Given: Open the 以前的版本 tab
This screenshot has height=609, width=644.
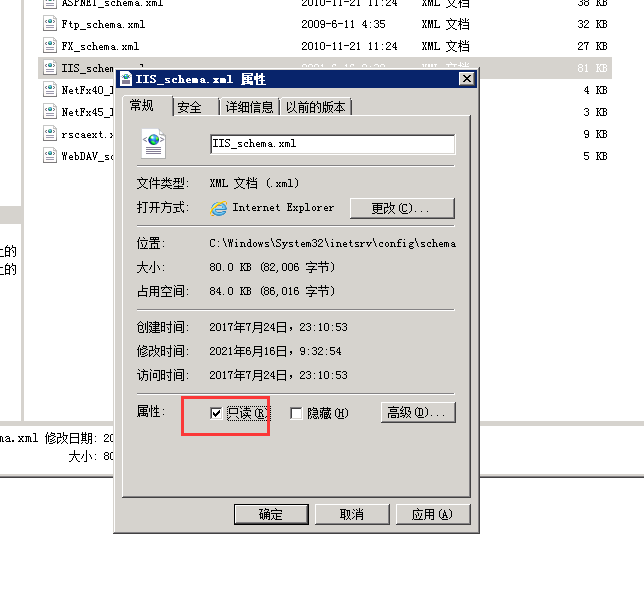Looking at the screenshot, I should (315, 107).
